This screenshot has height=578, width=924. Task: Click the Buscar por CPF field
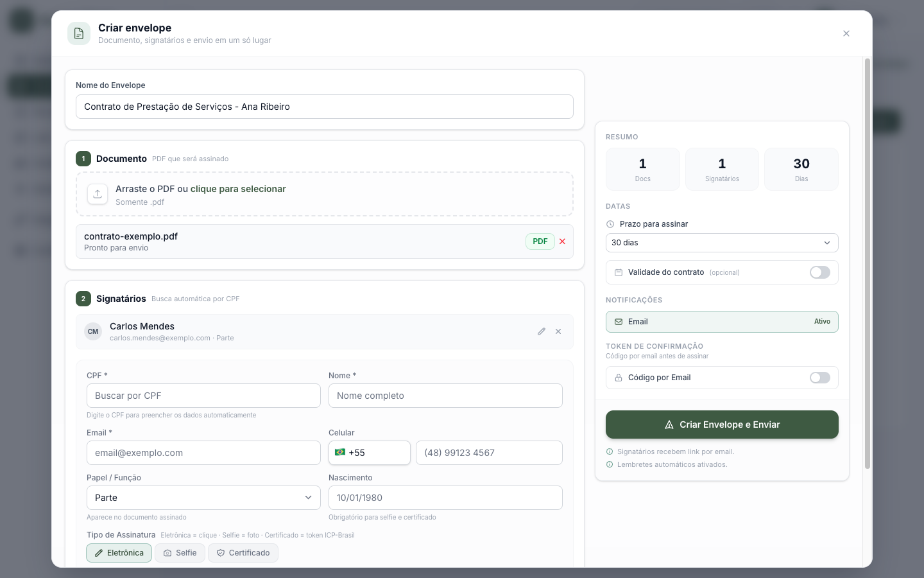[x=203, y=396]
